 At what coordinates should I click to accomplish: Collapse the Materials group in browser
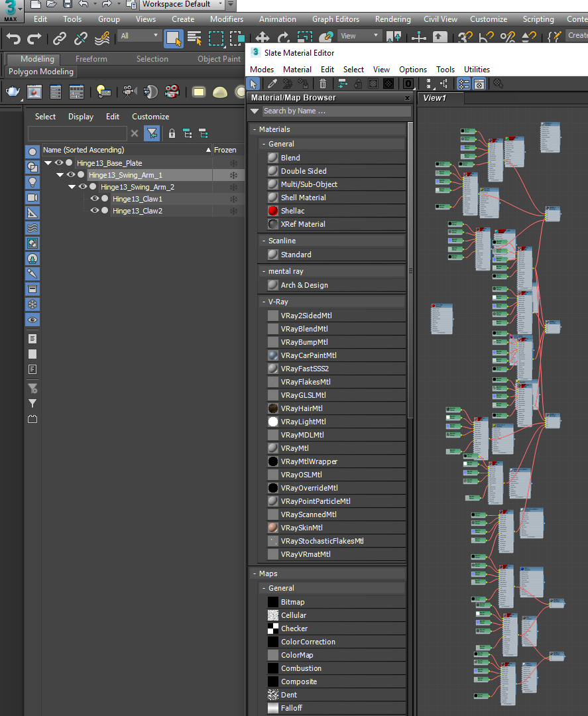click(255, 129)
